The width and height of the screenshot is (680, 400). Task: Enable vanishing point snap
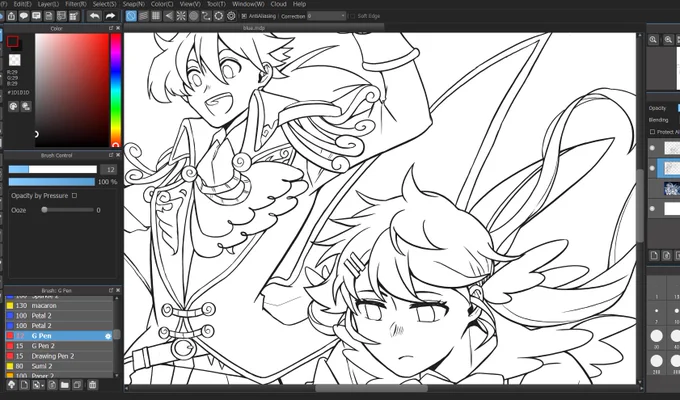(169, 16)
